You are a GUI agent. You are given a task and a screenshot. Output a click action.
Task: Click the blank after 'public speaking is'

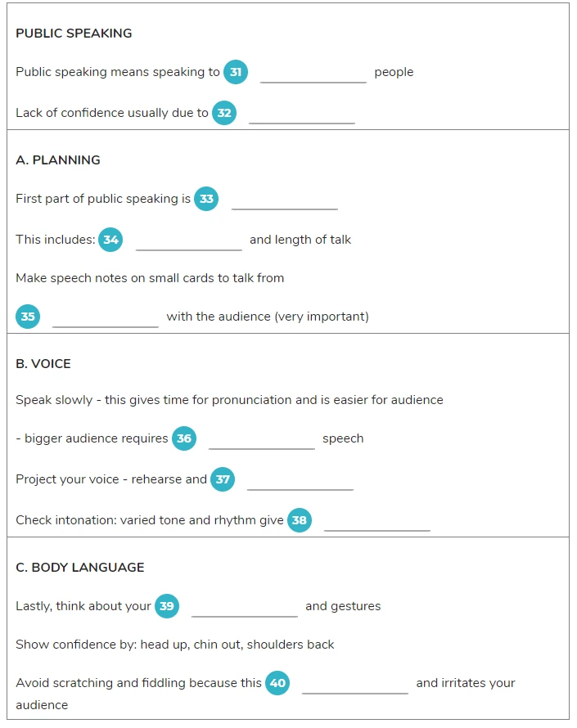pos(285,200)
